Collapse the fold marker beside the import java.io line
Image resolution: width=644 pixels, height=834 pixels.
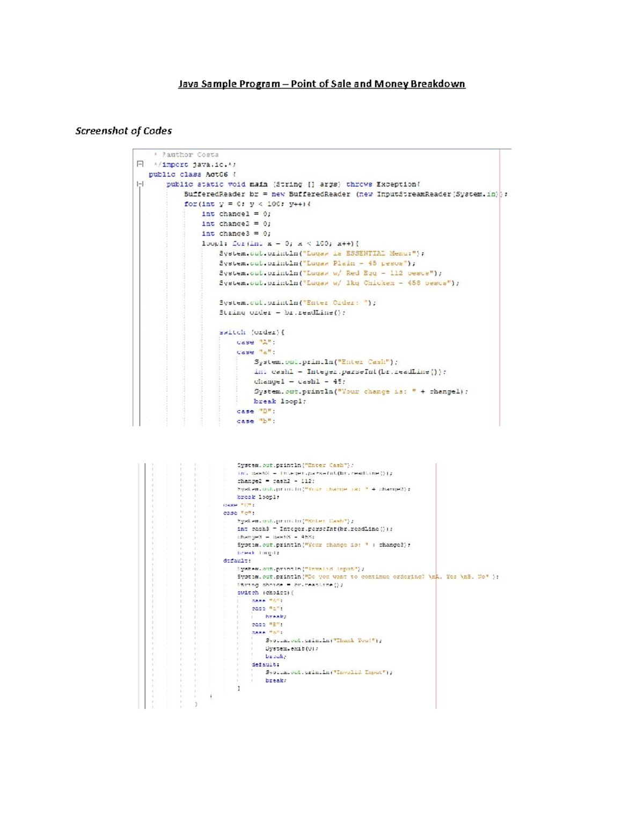tap(140, 164)
